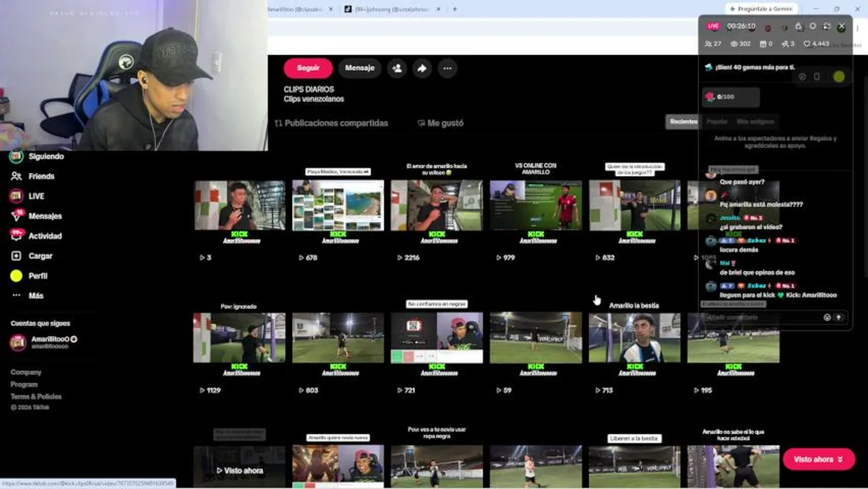Viewport: 868px width, 489px height.
Task: Open the three-dots more options on profile
Action: 447,68
